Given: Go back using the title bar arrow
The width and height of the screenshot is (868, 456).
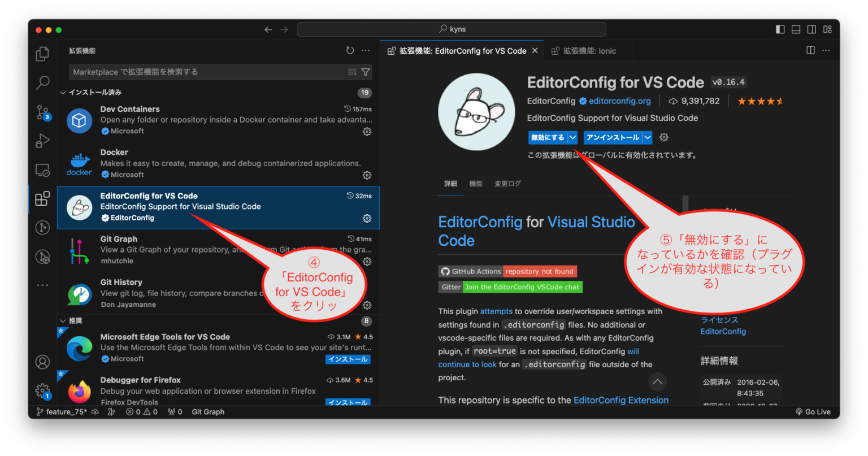Looking at the screenshot, I should point(268,29).
